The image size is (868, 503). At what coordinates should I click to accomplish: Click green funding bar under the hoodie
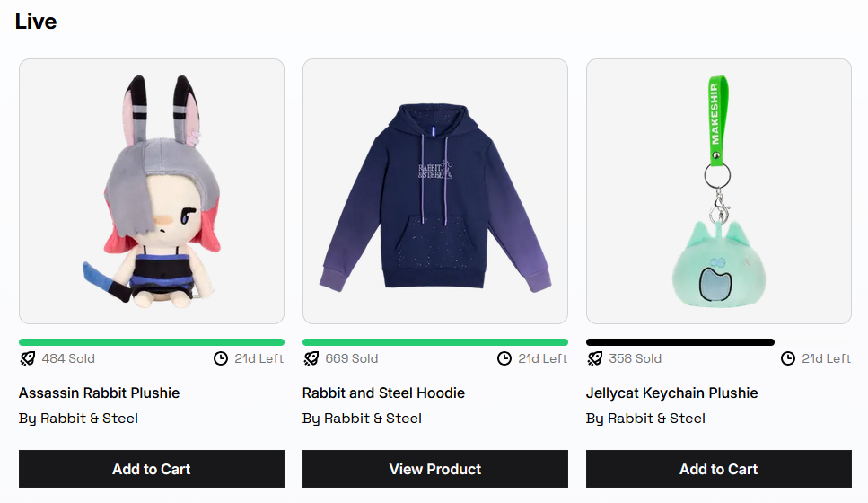click(435, 342)
